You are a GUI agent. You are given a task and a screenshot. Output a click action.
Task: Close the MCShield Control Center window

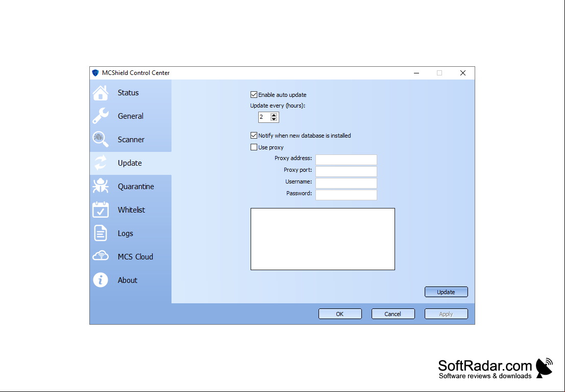click(462, 73)
